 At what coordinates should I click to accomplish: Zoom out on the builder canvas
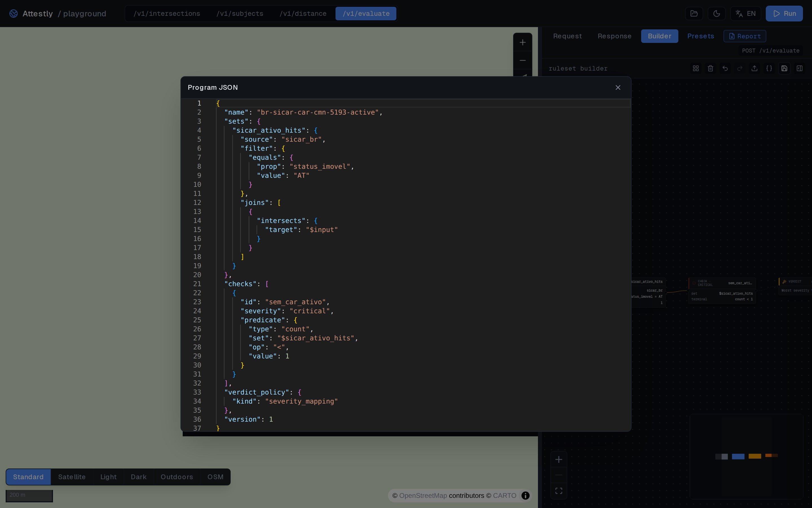(x=559, y=475)
